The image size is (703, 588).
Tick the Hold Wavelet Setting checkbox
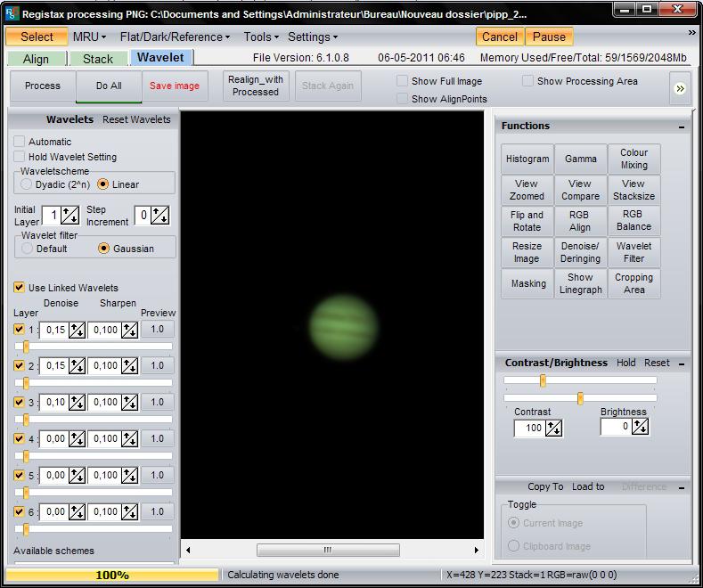pos(19,157)
